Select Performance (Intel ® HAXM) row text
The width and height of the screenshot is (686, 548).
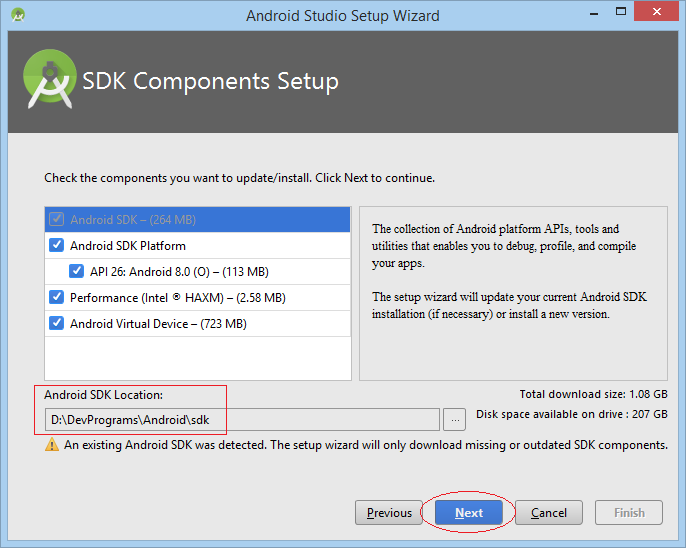178,298
